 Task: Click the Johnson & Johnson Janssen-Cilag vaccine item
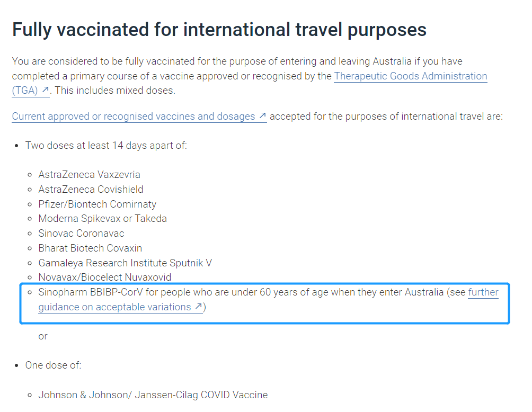click(x=153, y=395)
